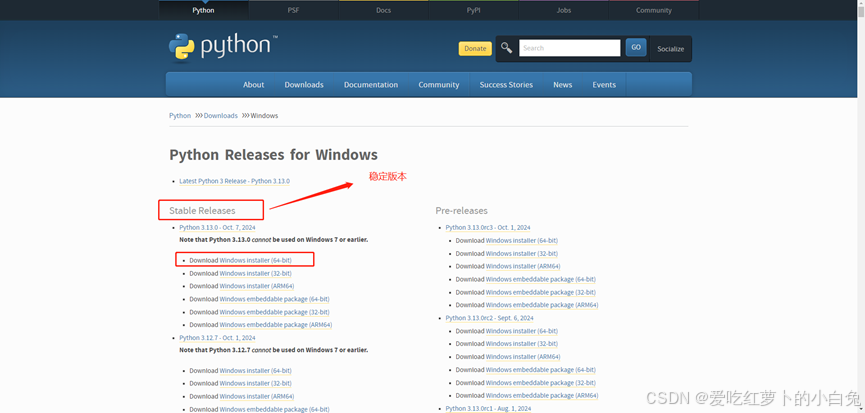Open the Community top tab
This screenshot has height=413, width=865.
[x=654, y=10]
